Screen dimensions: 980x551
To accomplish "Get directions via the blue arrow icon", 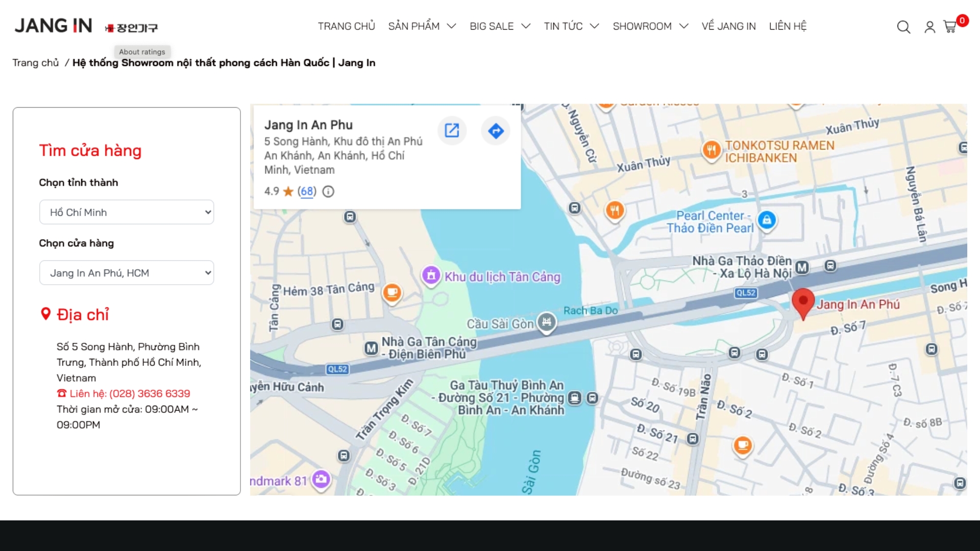I will click(x=496, y=131).
